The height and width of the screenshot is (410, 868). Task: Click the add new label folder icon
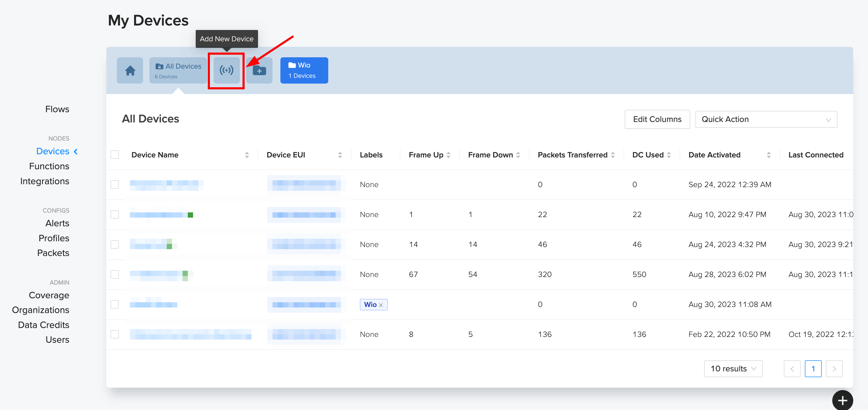259,70
